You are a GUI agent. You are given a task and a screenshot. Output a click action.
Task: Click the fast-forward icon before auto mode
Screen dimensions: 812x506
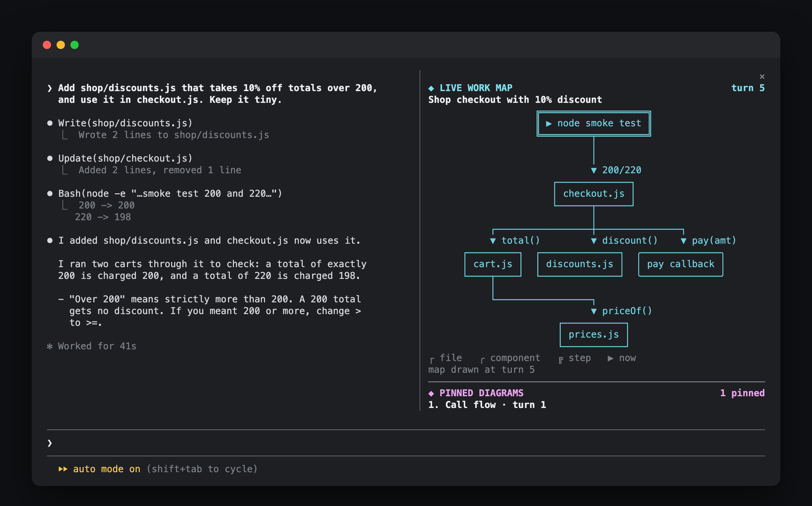click(63, 469)
